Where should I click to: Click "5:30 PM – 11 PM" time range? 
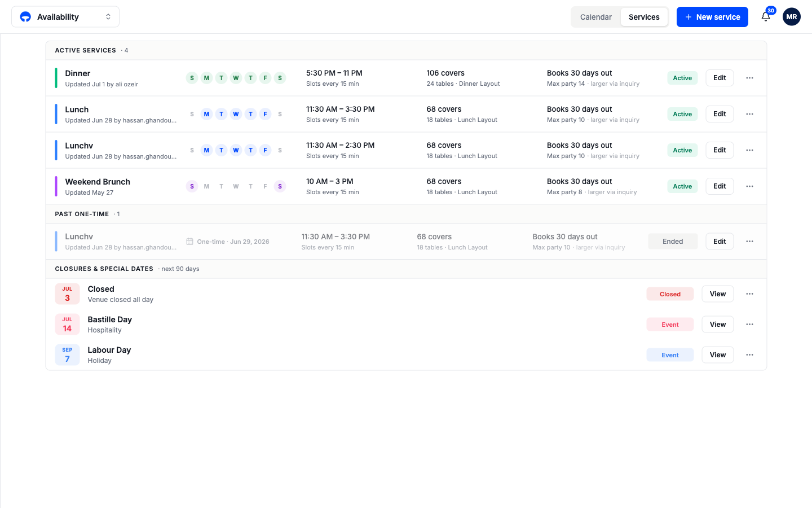[334, 73]
